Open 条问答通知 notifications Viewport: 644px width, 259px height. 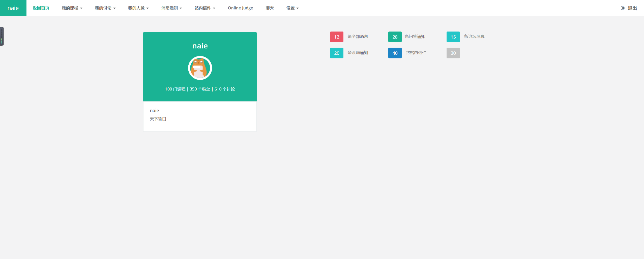click(x=415, y=37)
